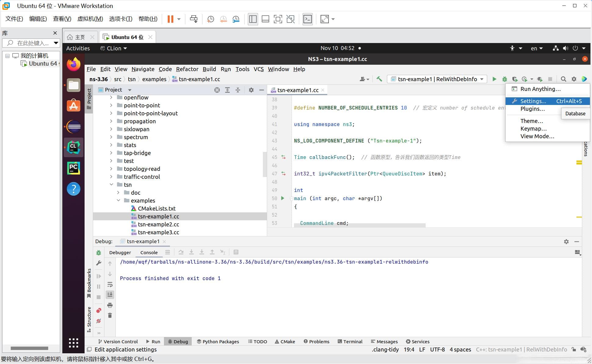Toggle soft-wrap in console toolbar
592x364 pixels.
click(x=110, y=284)
